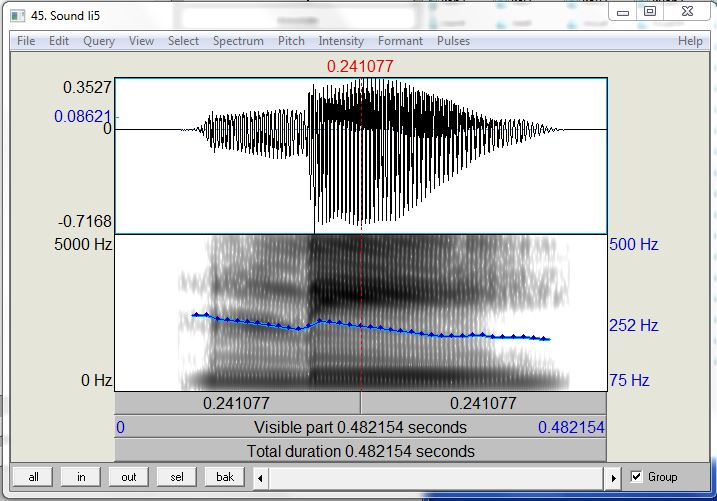The height and width of the screenshot is (501, 717).
Task: Open the Pulses menu
Action: (x=453, y=41)
